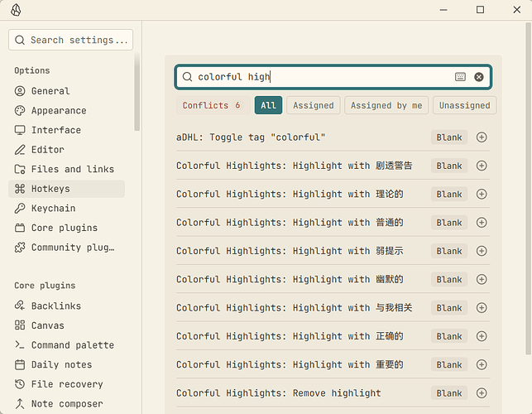
Task: Add hotkey for Remove highlight command
Action: coord(482,393)
